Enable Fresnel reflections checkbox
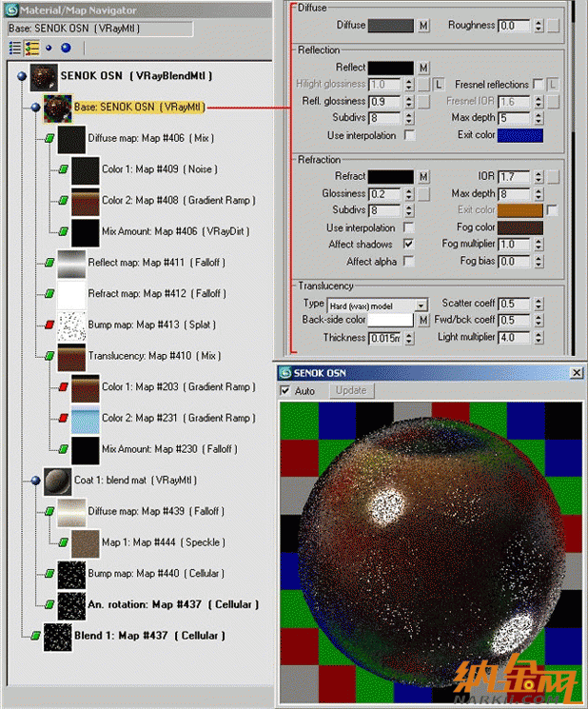This screenshot has height=709, width=588. click(538, 84)
